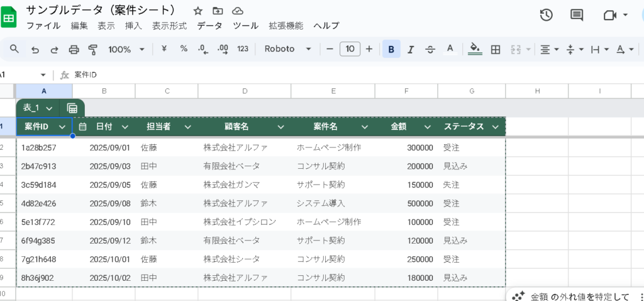The height and width of the screenshot is (301, 644).
Task: Click the undo arrow in toolbar
Action: click(x=35, y=49)
